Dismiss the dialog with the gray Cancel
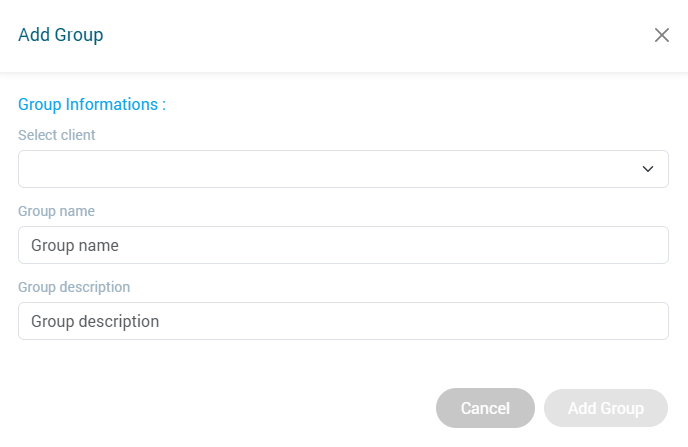This screenshot has width=688, height=447. pyautogui.click(x=485, y=408)
